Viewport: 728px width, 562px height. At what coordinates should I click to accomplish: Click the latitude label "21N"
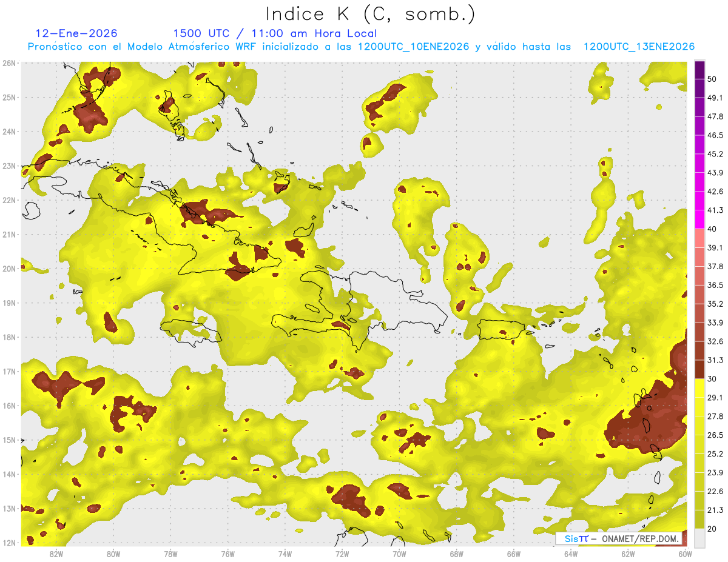coord(9,235)
